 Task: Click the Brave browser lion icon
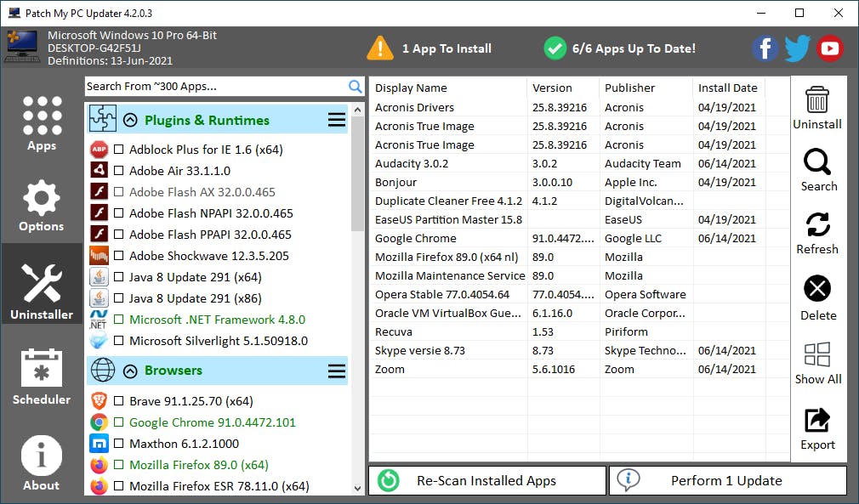click(100, 401)
